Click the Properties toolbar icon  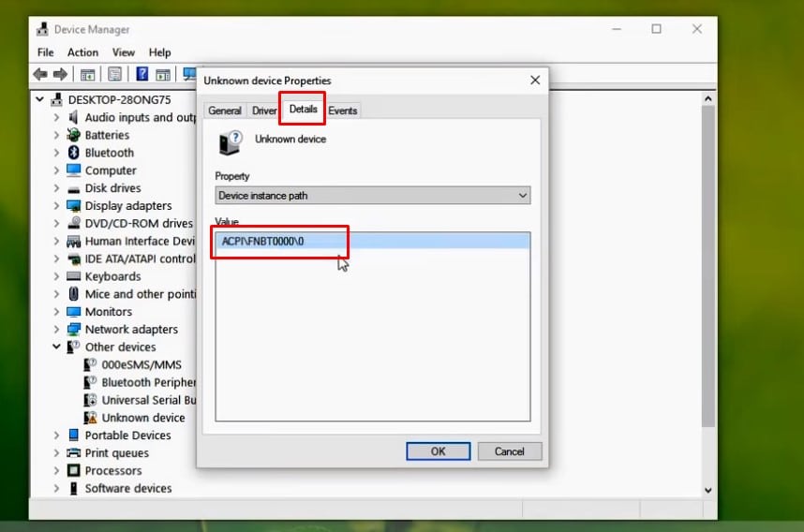point(115,74)
